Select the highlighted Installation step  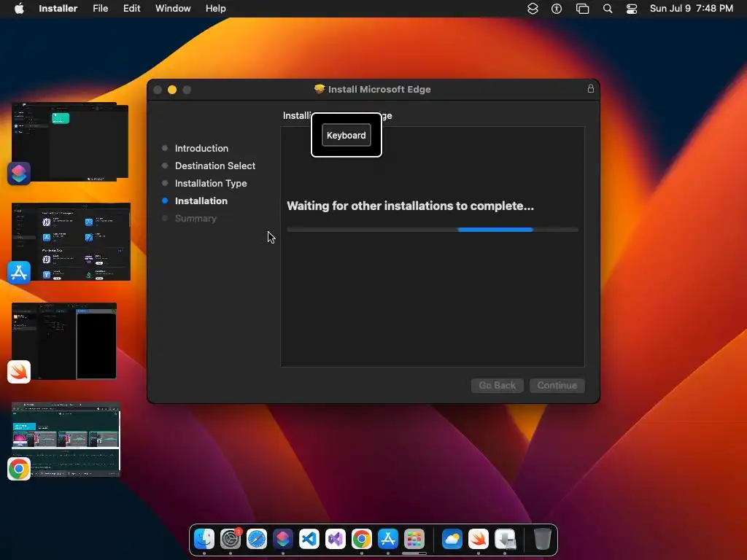coord(201,201)
